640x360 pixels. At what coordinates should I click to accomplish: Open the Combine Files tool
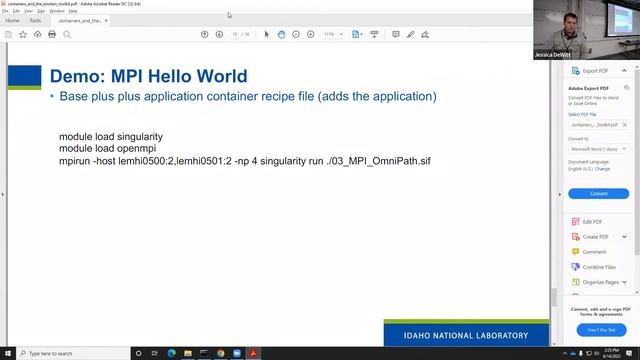(599, 267)
